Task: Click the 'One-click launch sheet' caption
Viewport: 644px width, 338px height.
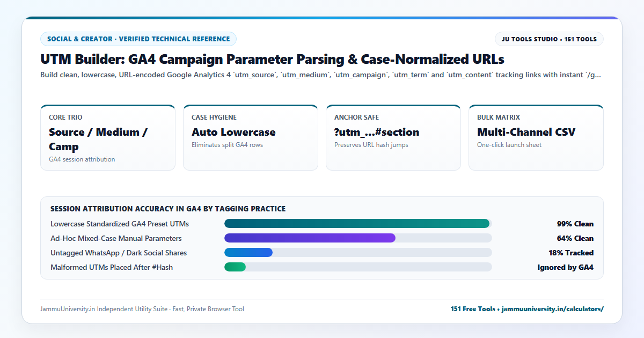Action: click(509, 145)
